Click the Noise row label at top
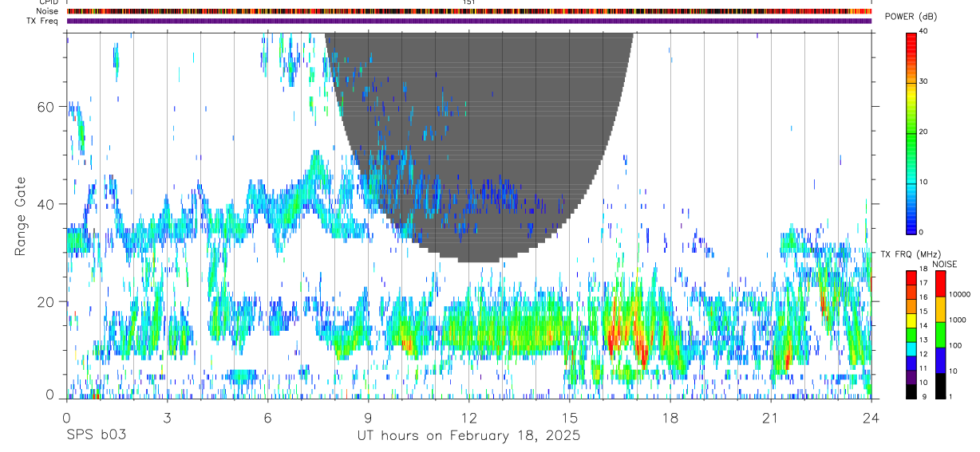Image resolution: width=980 pixels, height=452 pixels. 46,11
